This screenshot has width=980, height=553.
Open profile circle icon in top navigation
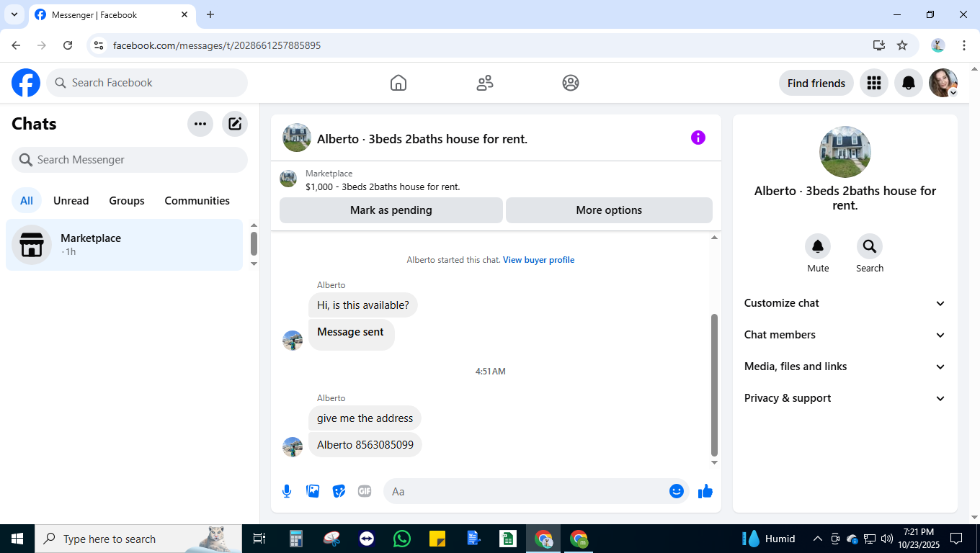click(x=571, y=83)
